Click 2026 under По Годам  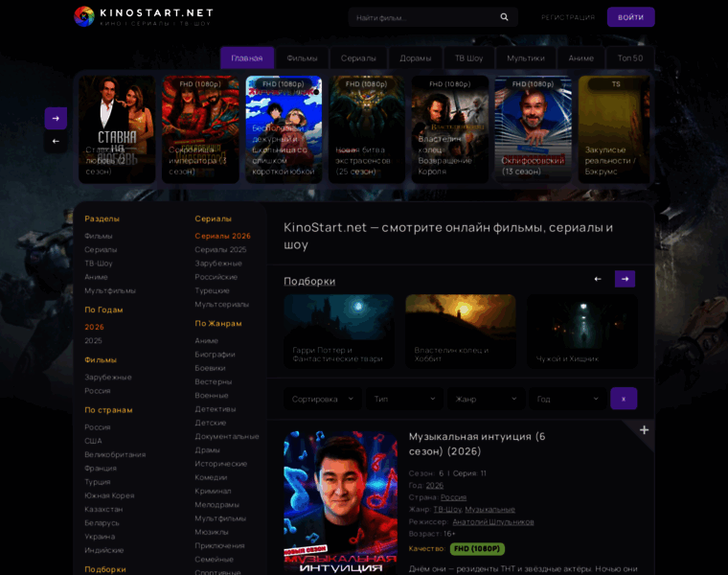94,327
